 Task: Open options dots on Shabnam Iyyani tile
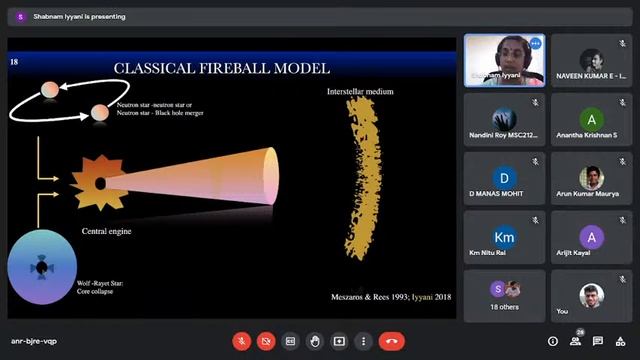[536, 43]
